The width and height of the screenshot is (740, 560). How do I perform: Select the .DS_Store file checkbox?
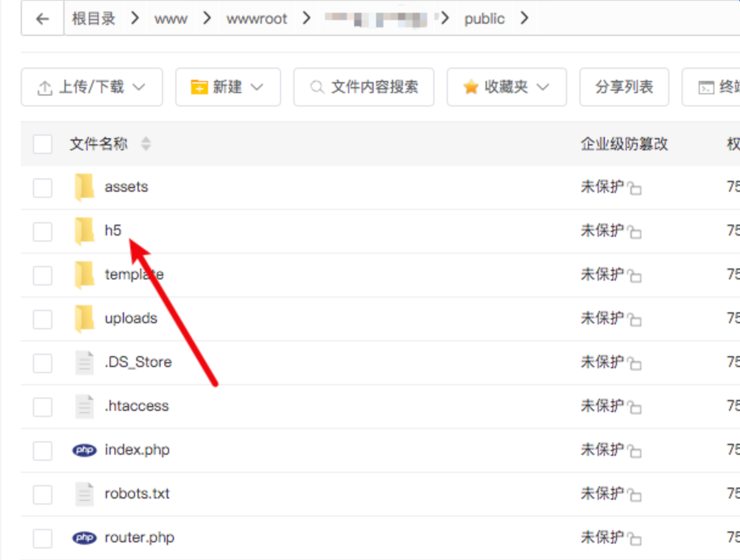[x=43, y=363]
